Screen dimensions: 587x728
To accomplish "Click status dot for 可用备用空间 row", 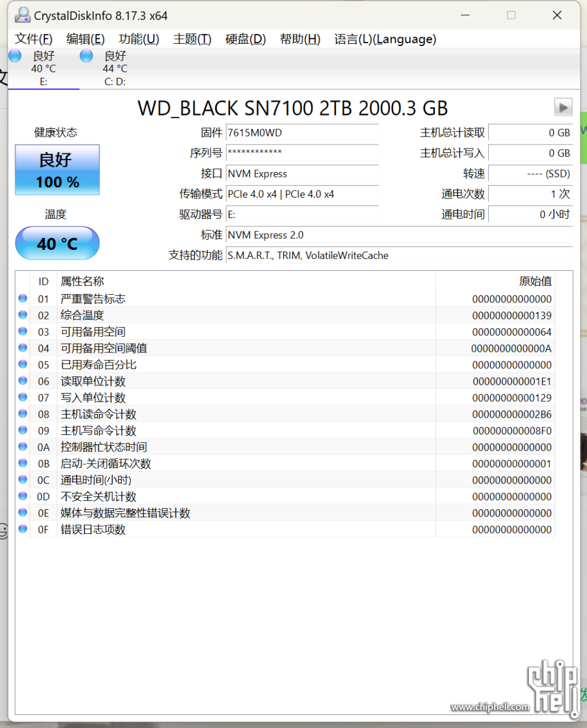I will (23, 331).
